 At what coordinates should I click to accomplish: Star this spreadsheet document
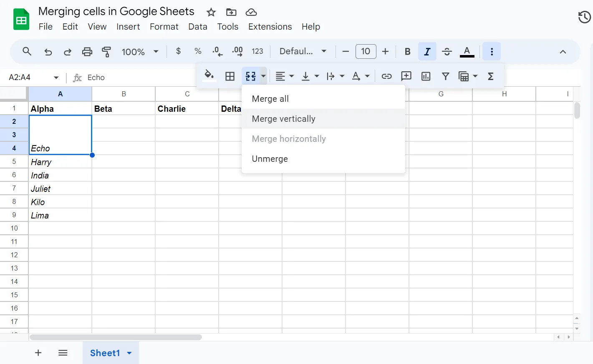pos(211,12)
